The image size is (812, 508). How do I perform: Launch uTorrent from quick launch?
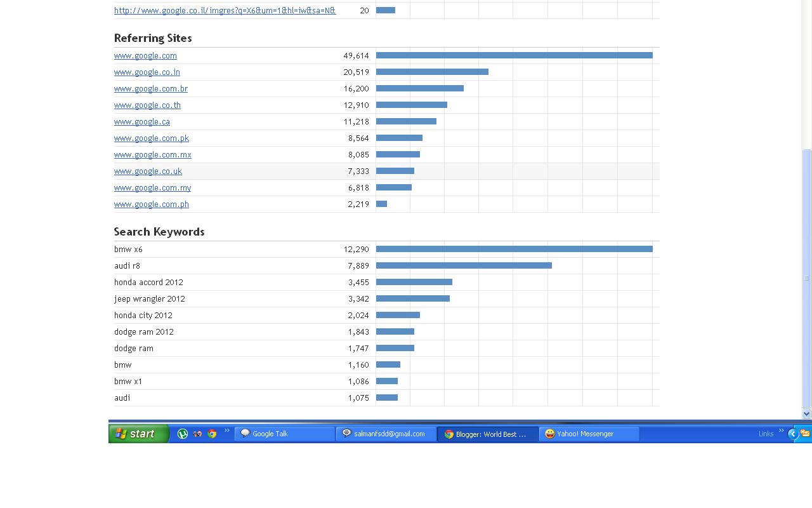[x=183, y=434]
